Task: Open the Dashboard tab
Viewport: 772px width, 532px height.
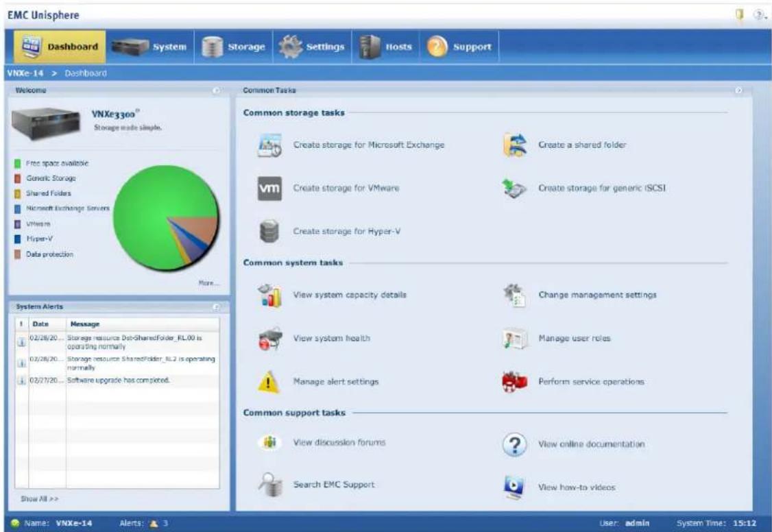Action: coord(60,47)
